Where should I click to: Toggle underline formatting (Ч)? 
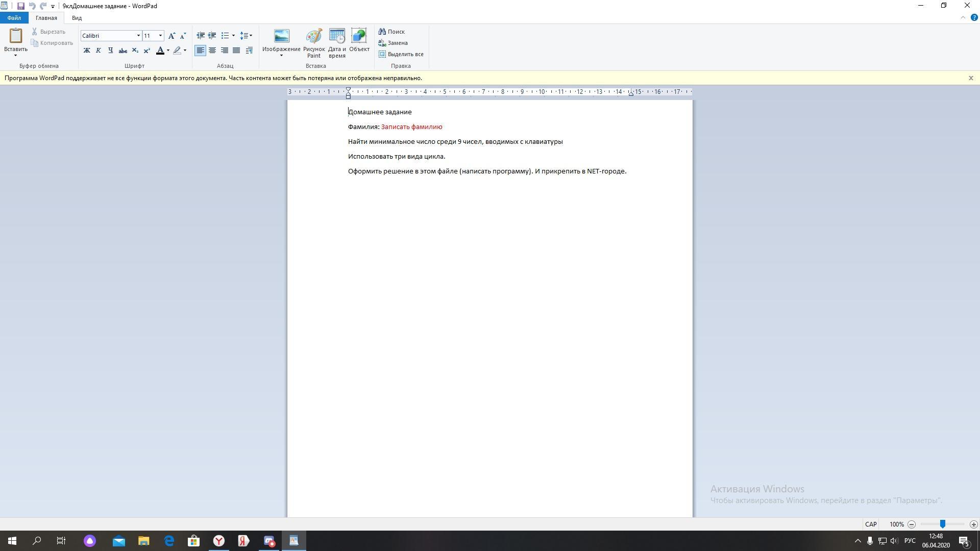tap(110, 51)
